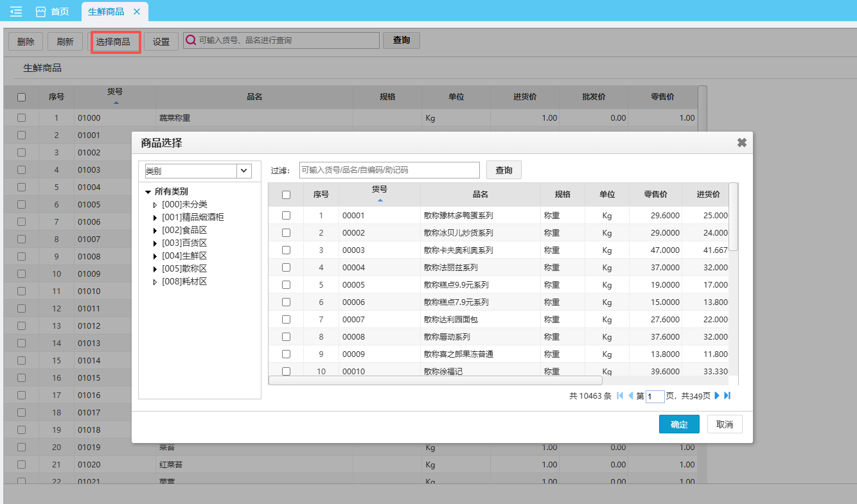Jump to first page arrow icon
The image size is (857, 504).
(x=620, y=396)
